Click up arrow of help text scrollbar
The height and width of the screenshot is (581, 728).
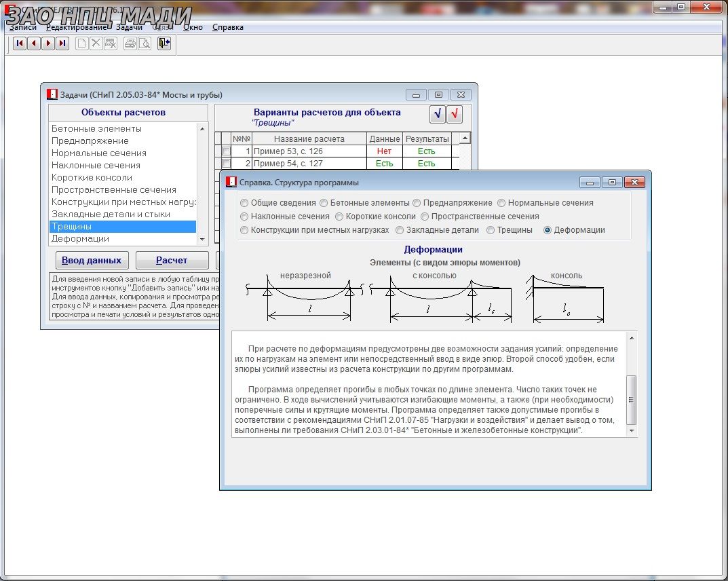point(632,338)
